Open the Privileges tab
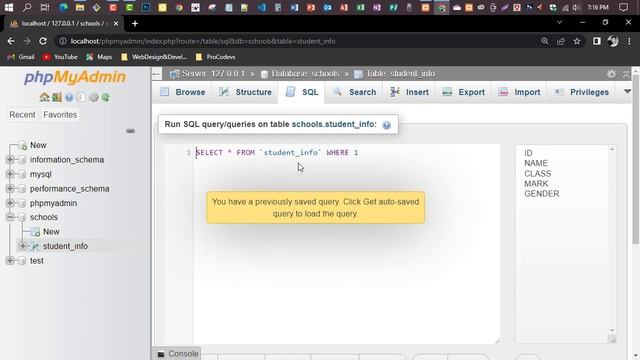This screenshot has height=360, width=640. point(582,92)
